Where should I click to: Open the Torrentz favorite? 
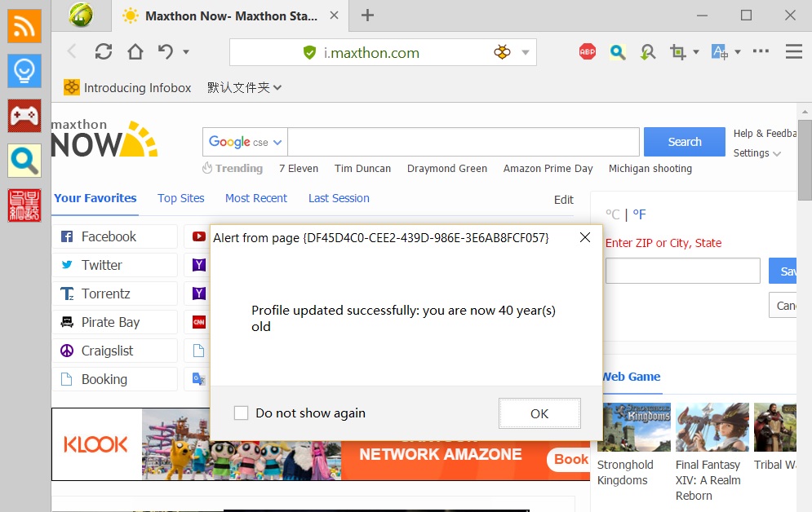(x=114, y=294)
